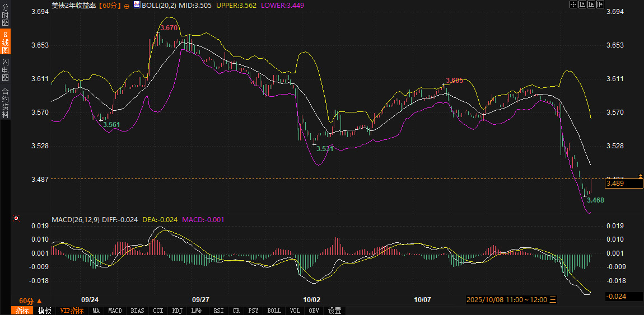Open the 60分 period selector at bottom left
Screen dimensions: 644x315
point(30,300)
